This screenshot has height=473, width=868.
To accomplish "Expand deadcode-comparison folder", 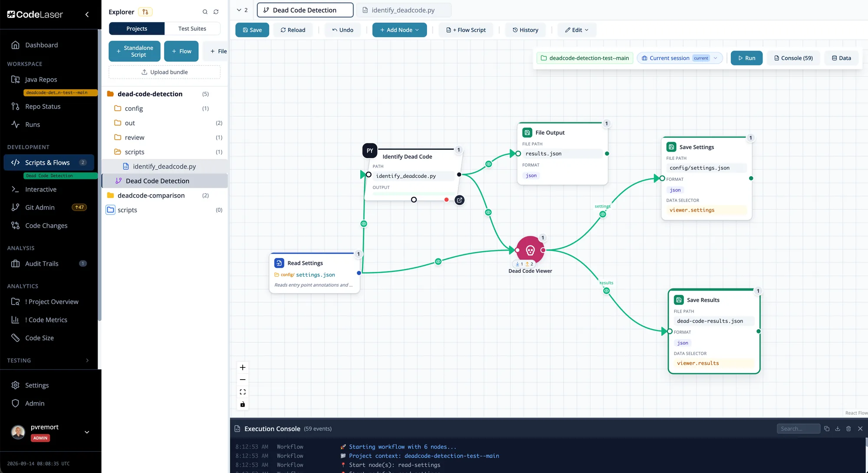I will pos(151,195).
